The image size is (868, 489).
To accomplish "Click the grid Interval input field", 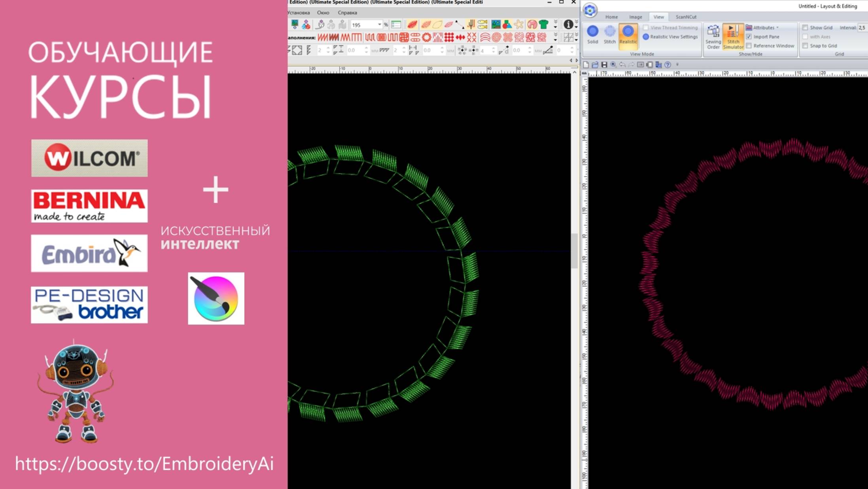I will tap(862, 28).
